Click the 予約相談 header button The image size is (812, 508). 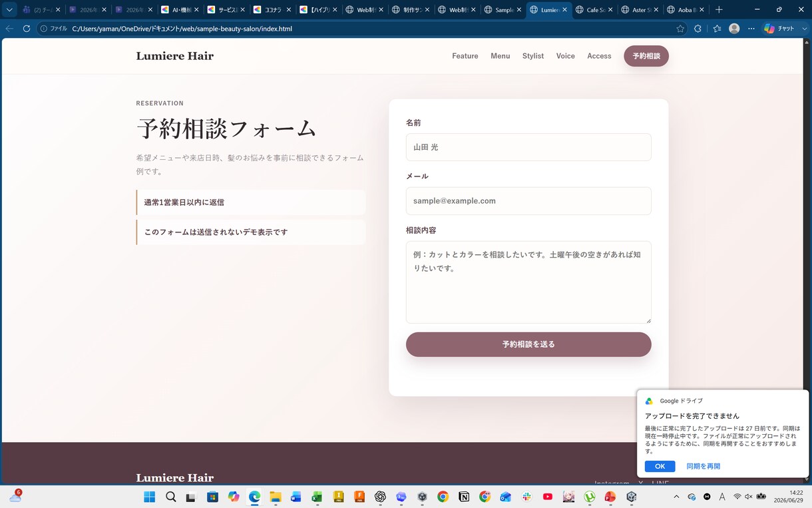coord(646,56)
